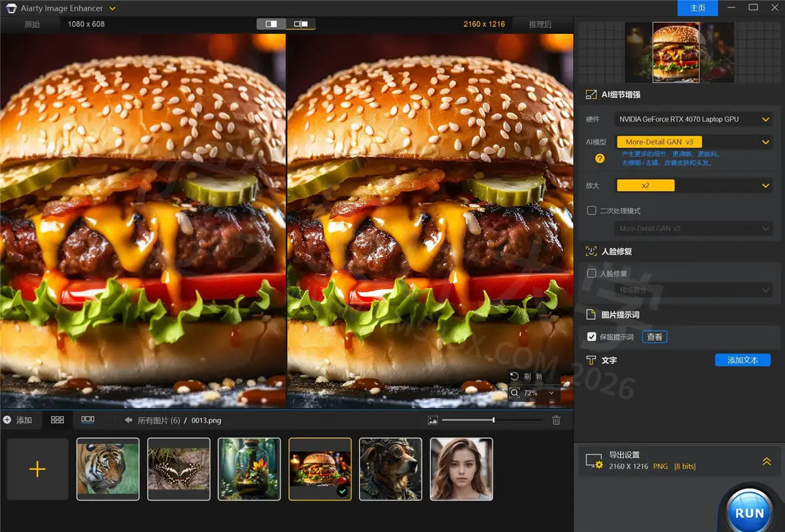Click the large plus add-image tile
Viewport: 785px width, 532px height.
click(x=37, y=469)
